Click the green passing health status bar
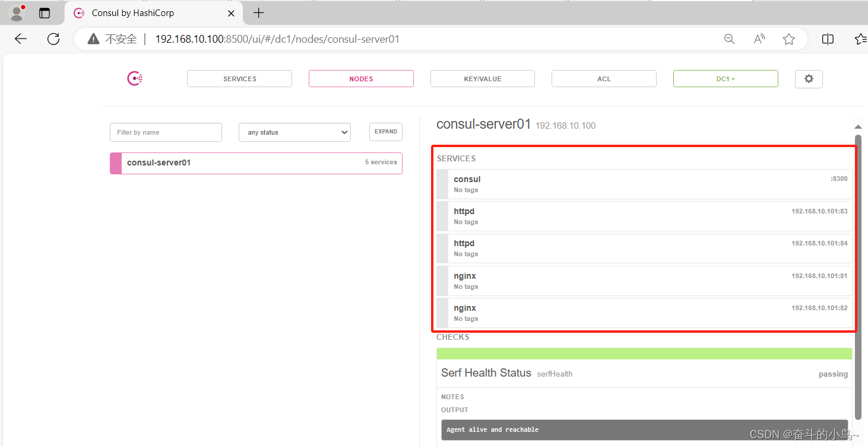868x446 pixels. tap(644, 353)
